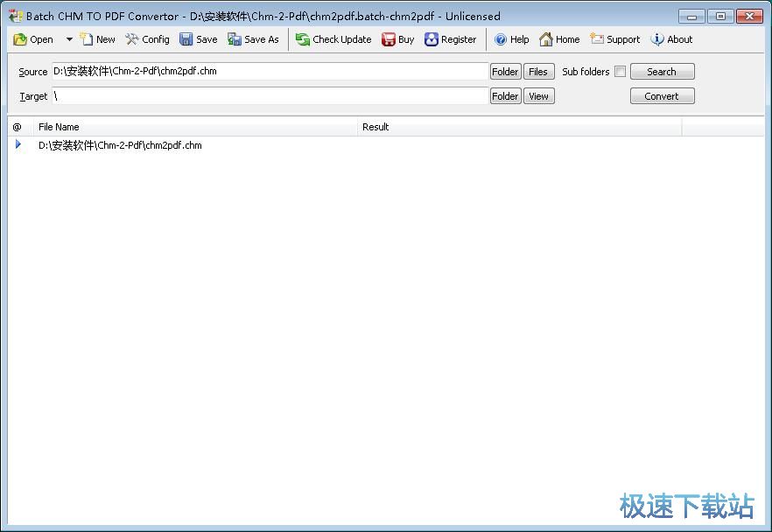The image size is (772, 532).
Task: Browse Target Folder button
Action: pos(506,96)
